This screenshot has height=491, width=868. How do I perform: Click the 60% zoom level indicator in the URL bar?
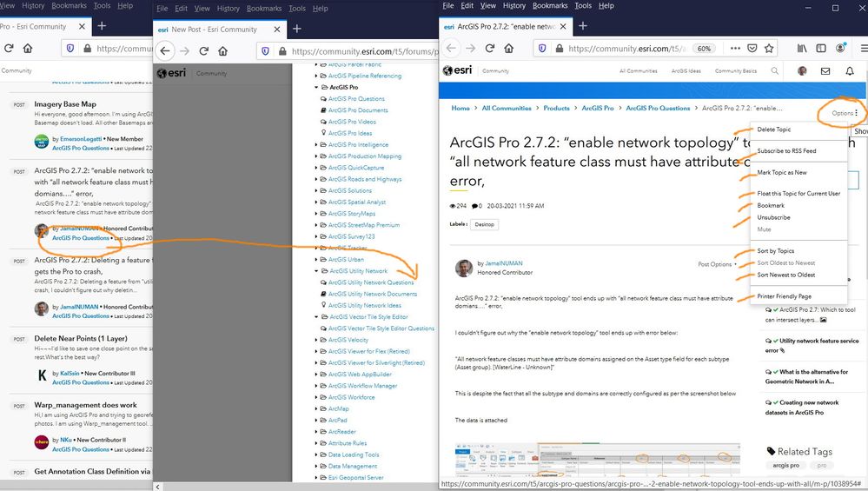704,48
